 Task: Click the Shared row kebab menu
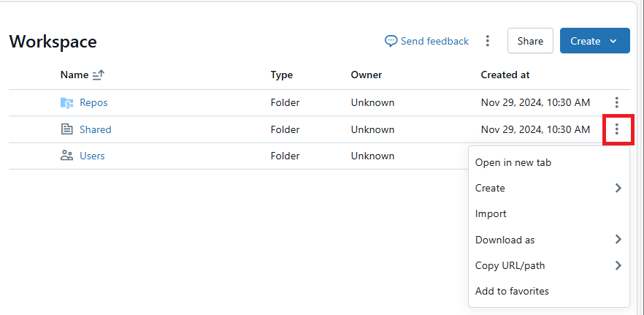(617, 129)
